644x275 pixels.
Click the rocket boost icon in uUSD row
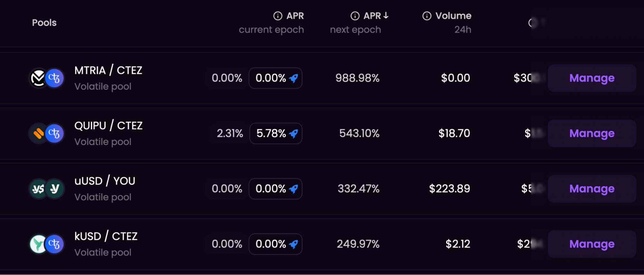pos(293,189)
